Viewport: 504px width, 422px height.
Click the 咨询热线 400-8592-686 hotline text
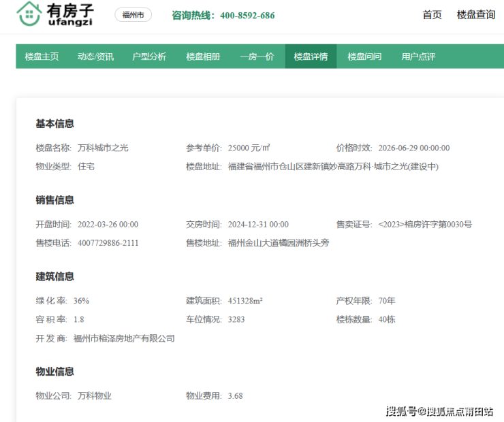coord(223,15)
